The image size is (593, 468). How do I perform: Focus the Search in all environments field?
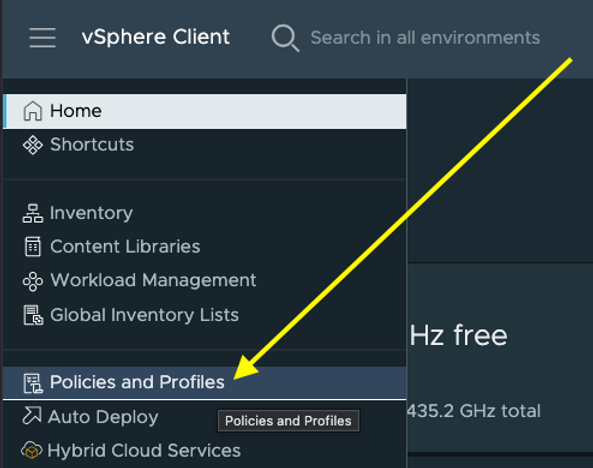tap(425, 38)
